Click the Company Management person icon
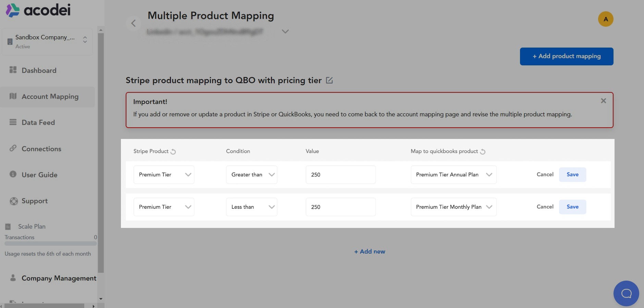Image resolution: width=644 pixels, height=308 pixels. pyautogui.click(x=13, y=278)
